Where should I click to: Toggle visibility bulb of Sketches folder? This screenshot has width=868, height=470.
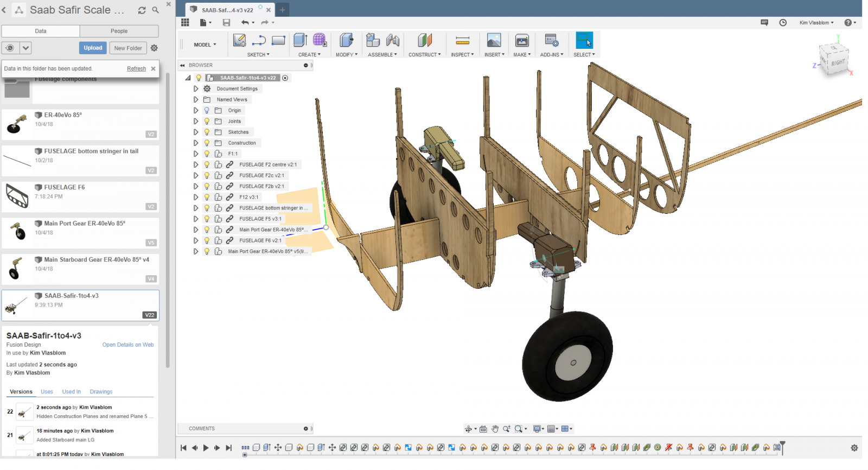point(207,132)
